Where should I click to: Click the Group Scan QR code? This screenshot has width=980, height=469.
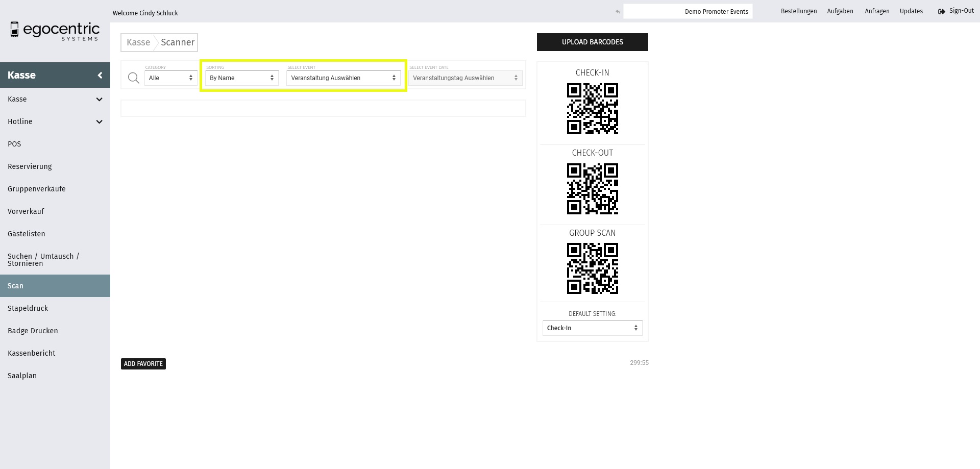[592, 268]
